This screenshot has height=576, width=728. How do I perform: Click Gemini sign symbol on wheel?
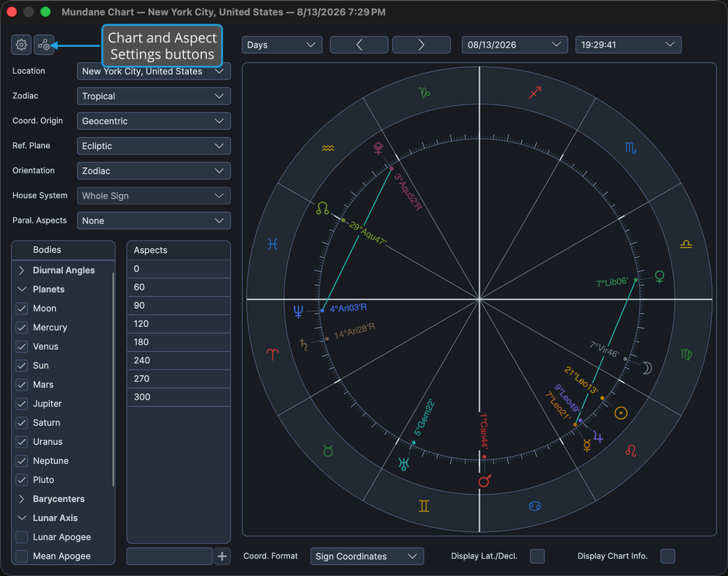click(424, 506)
